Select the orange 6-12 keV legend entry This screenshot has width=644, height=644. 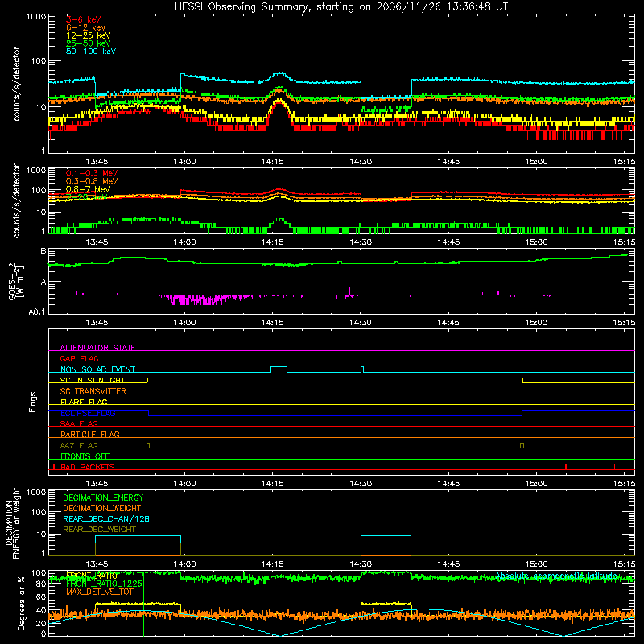(85, 27)
